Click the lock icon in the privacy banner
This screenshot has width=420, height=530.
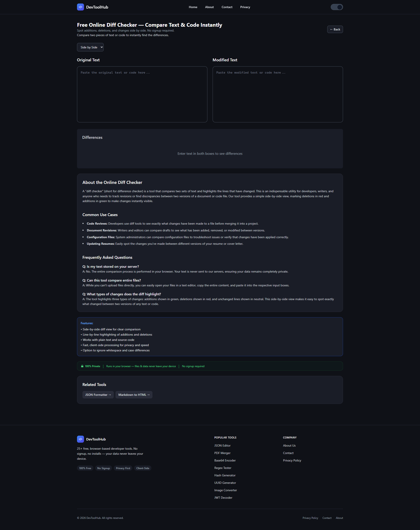click(82, 366)
